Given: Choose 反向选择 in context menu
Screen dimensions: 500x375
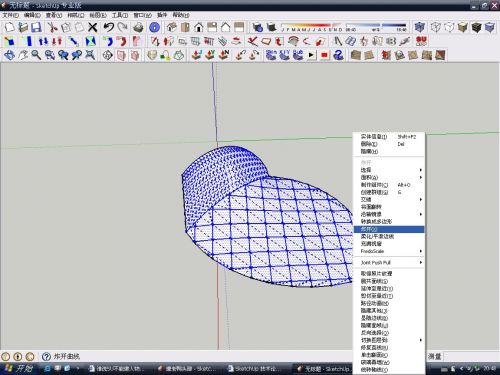Looking at the screenshot, I should (x=389, y=333).
